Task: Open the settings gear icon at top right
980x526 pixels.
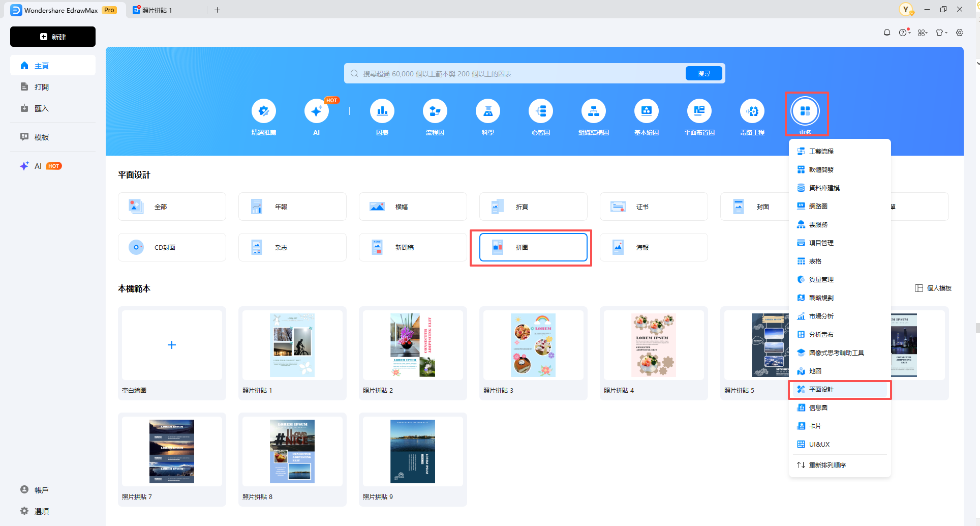Action: pos(959,33)
